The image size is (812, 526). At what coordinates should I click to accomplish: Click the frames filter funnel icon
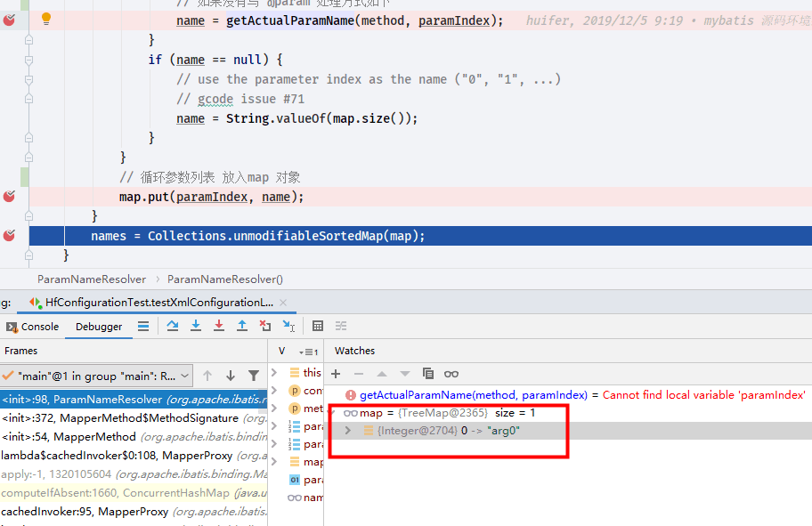pos(254,376)
